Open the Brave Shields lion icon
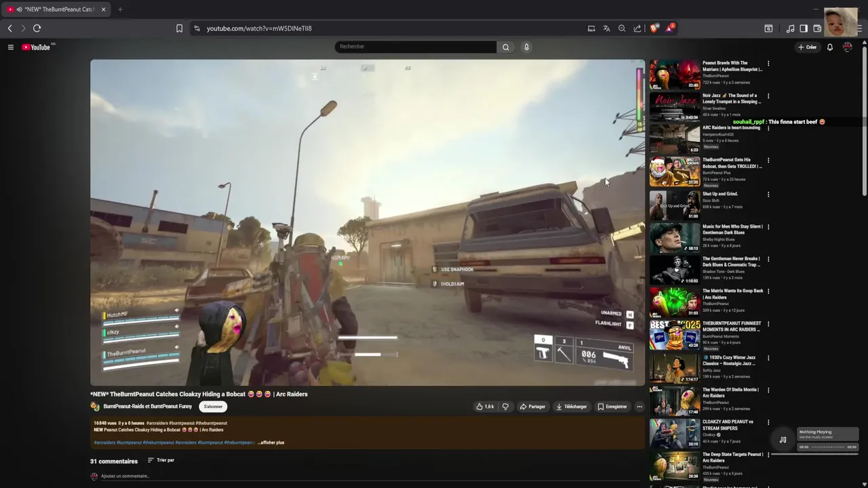The height and width of the screenshot is (488, 868). point(654,28)
